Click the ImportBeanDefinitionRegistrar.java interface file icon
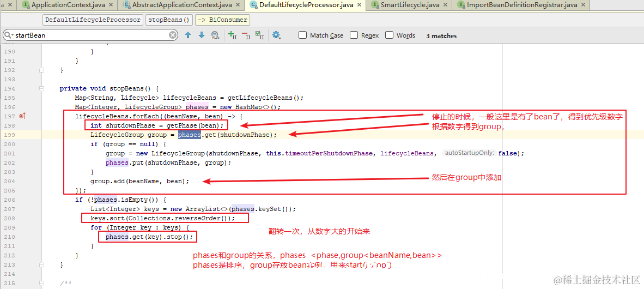Image resolution: width=644 pixels, height=289 pixels. click(x=461, y=5)
